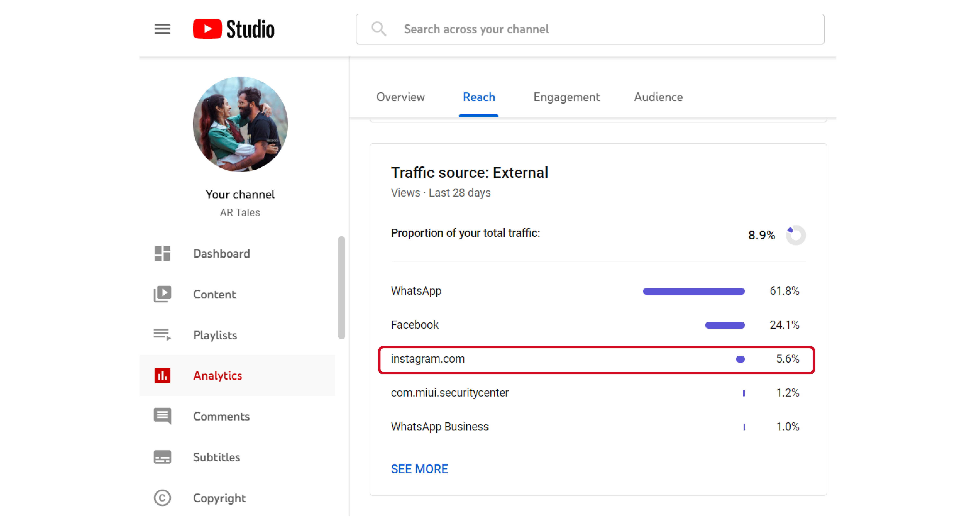Image resolution: width=980 pixels, height=528 pixels.
Task: Click the WhatsApp source row label
Action: pyautogui.click(x=416, y=291)
